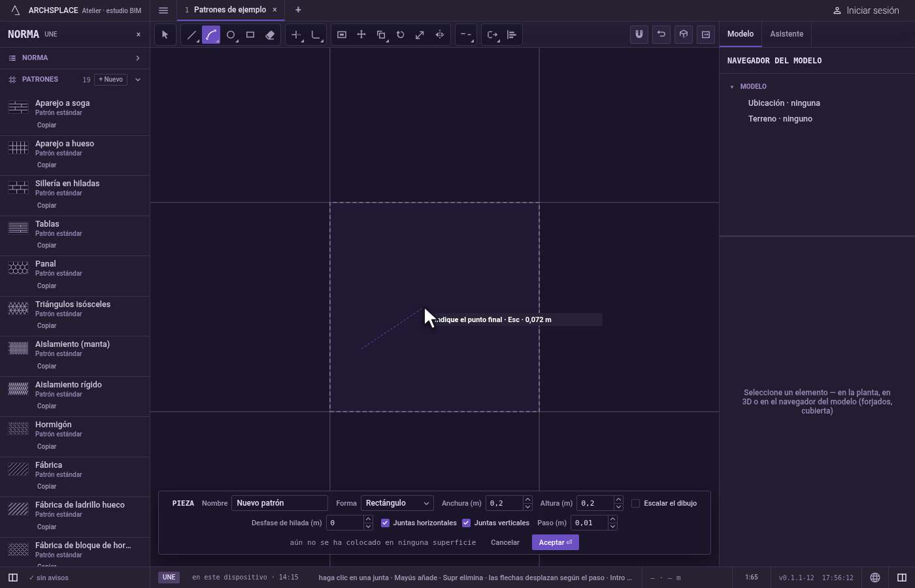Click the Aceptar button
The height and width of the screenshot is (588, 915).
556,542
